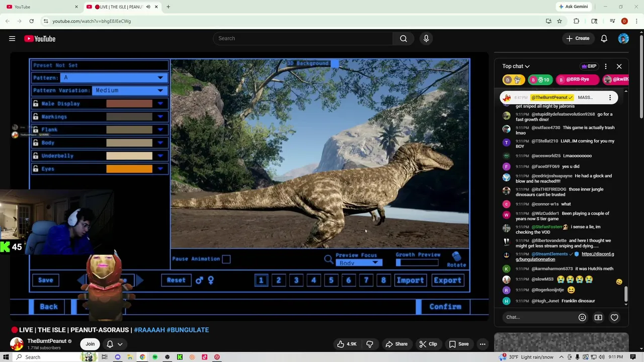Reload the page in Chrome
The image size is (644, 362).
pyautogui.click(x=31, y=21)
